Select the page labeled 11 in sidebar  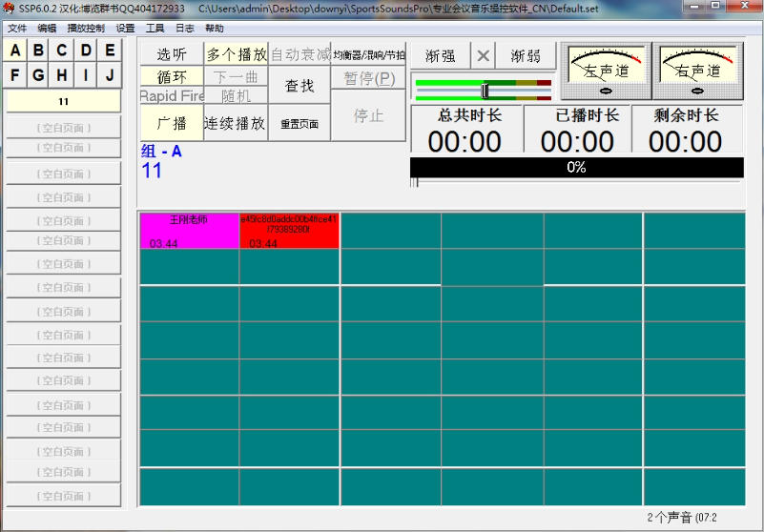tap(64, 101)
